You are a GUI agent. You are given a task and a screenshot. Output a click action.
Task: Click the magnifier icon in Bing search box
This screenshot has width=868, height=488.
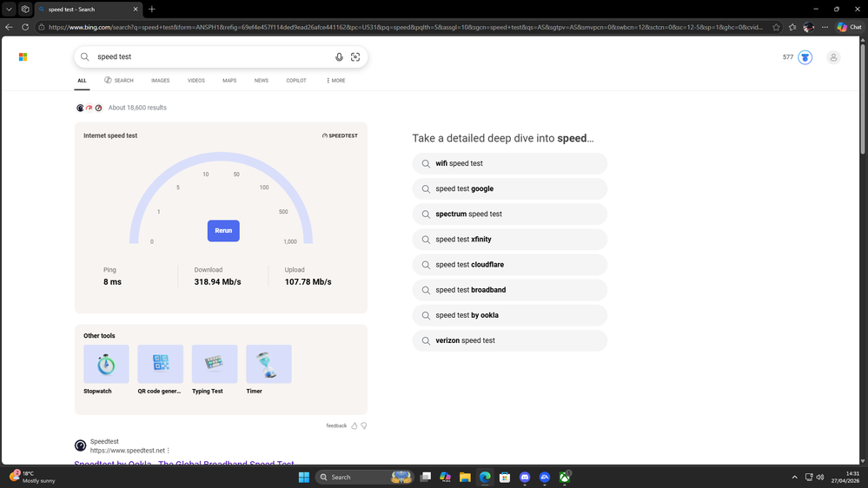[x=84, y=56]
